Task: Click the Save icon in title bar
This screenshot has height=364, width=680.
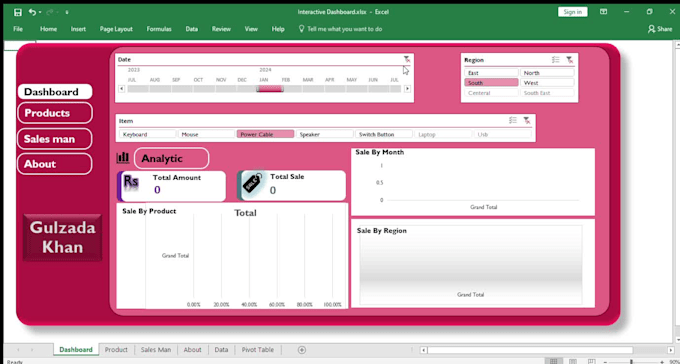Action: 18,12
